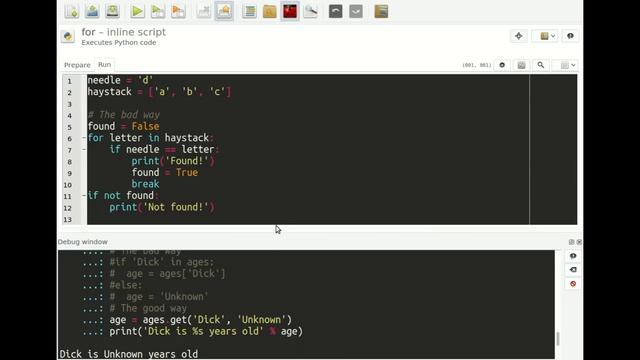
Task: Toggle the overview area toolbar button
Action: pos(224,11)
